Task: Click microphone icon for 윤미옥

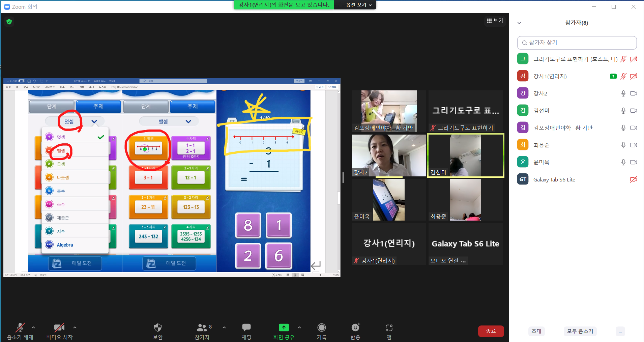Action: (623, 162)
